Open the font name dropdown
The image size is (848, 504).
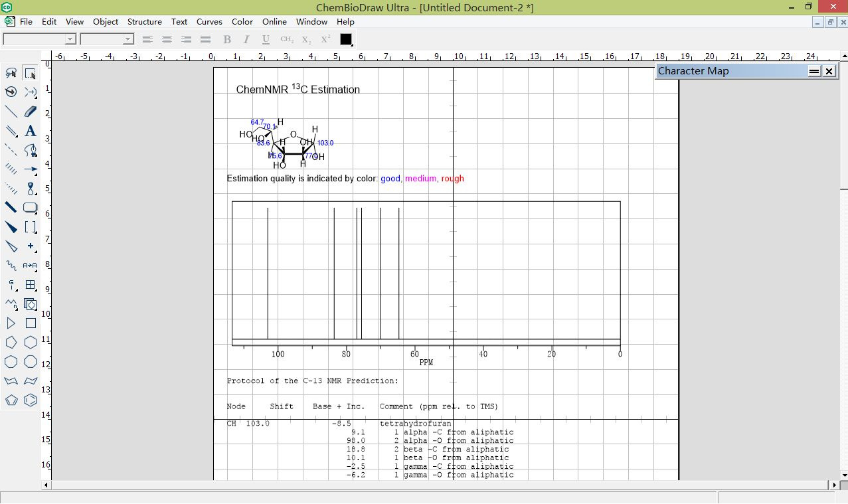click(69, 39)
